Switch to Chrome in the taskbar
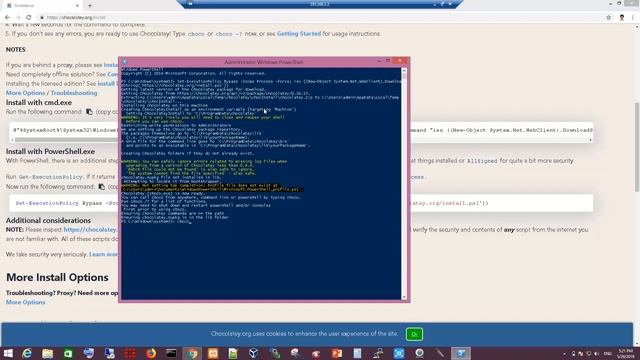This screenshot has height=360, width=640. pos(192,353)
